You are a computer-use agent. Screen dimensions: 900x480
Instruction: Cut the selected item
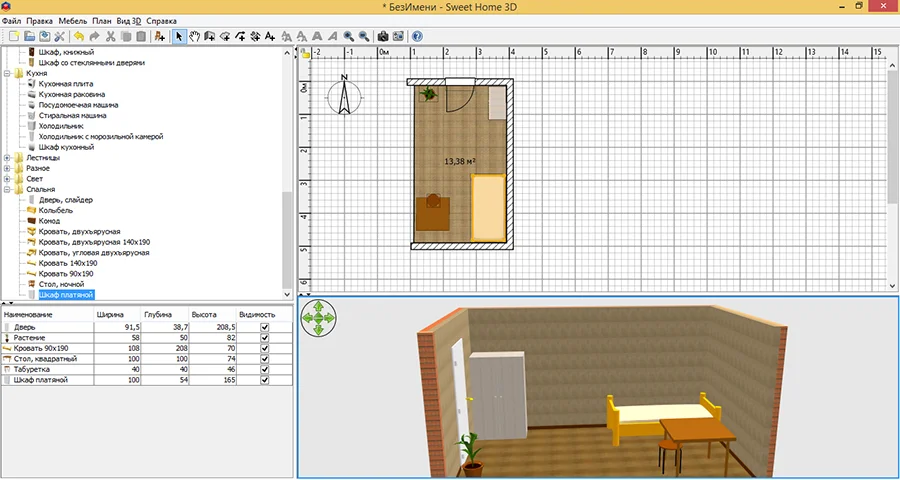(x=110, y=36)
